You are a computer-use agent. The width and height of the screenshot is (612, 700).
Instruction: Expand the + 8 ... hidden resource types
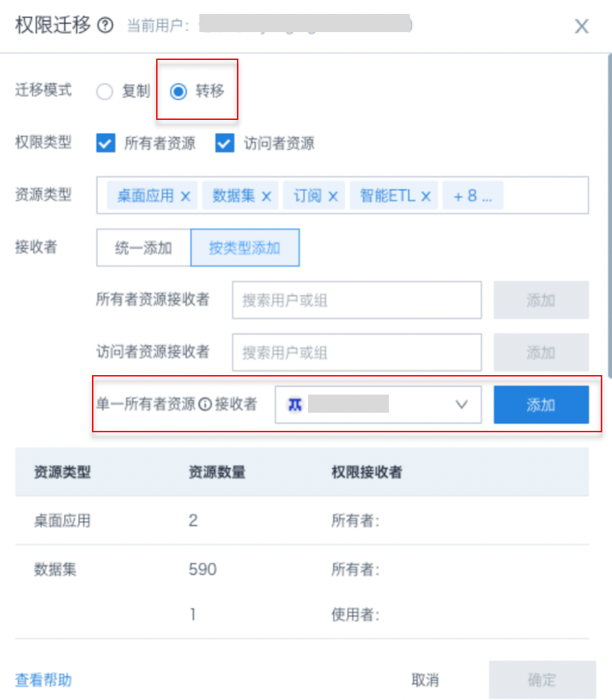pyautogui.click(x=473, y=196)
